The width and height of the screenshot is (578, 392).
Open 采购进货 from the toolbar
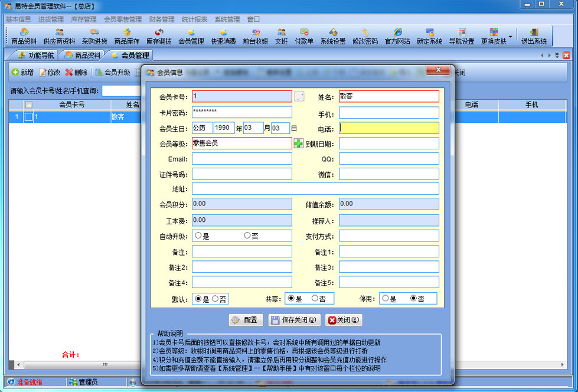(94, 36)
